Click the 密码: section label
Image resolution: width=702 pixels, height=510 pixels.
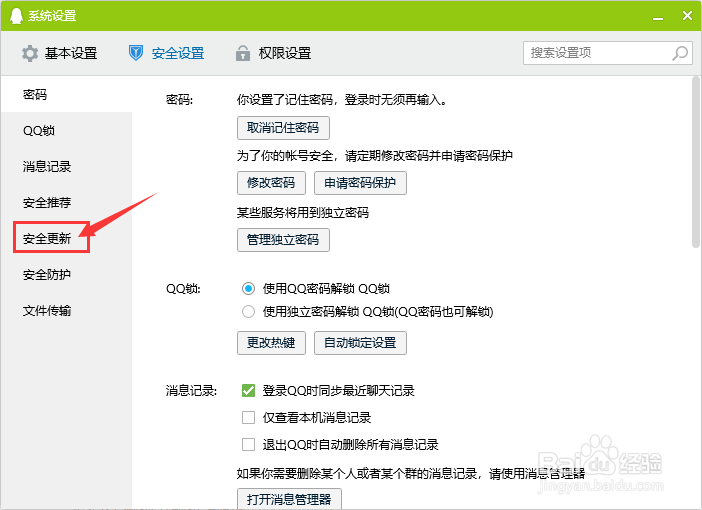179,99
